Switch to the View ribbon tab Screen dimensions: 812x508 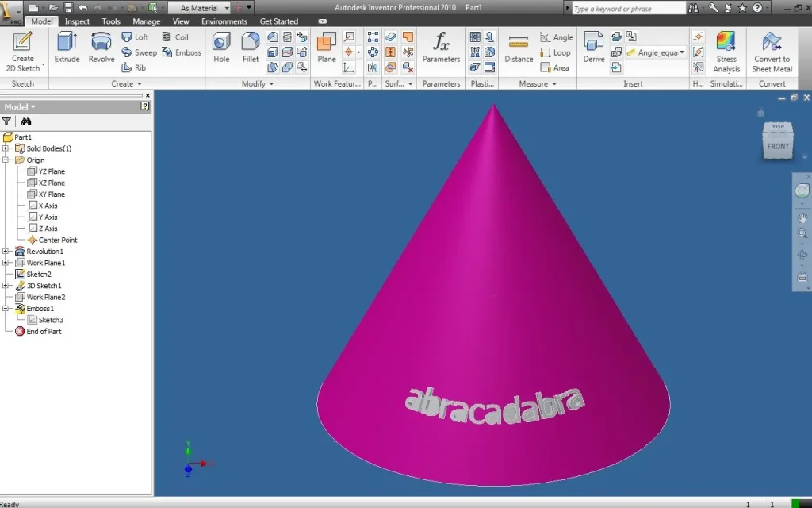180,21
